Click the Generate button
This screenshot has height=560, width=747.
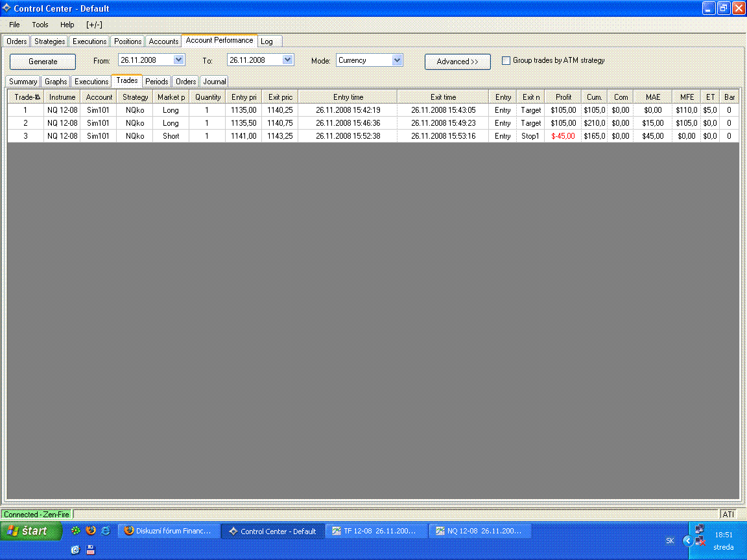(x=43, y=62)
